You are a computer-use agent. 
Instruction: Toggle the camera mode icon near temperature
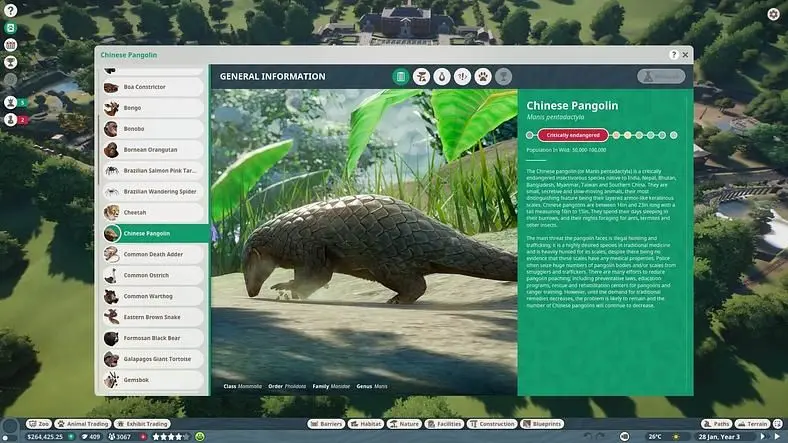click(625, 436)
